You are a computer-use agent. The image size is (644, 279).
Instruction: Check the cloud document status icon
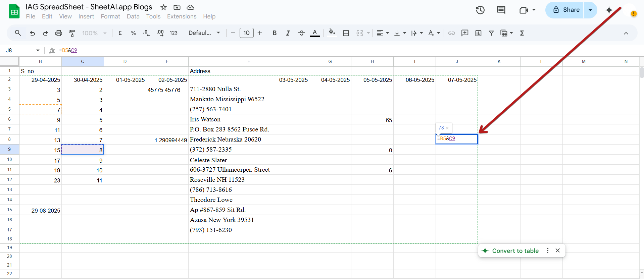[x=190, y=7]
